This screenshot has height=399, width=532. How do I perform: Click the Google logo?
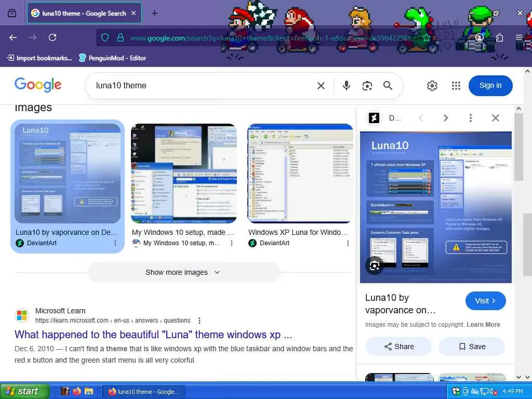38,85
